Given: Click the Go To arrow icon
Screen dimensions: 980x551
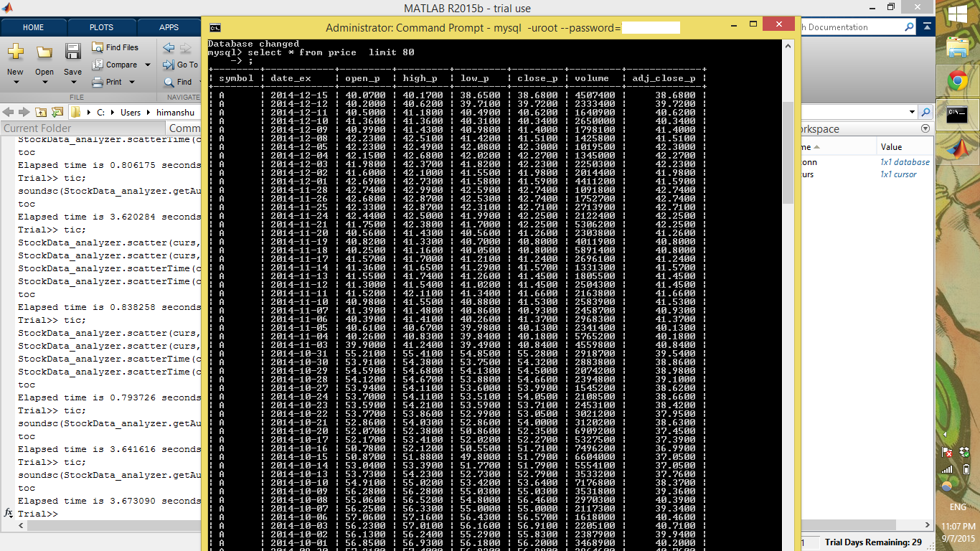Looking at the screenshot, I should [x=169, y=65].
